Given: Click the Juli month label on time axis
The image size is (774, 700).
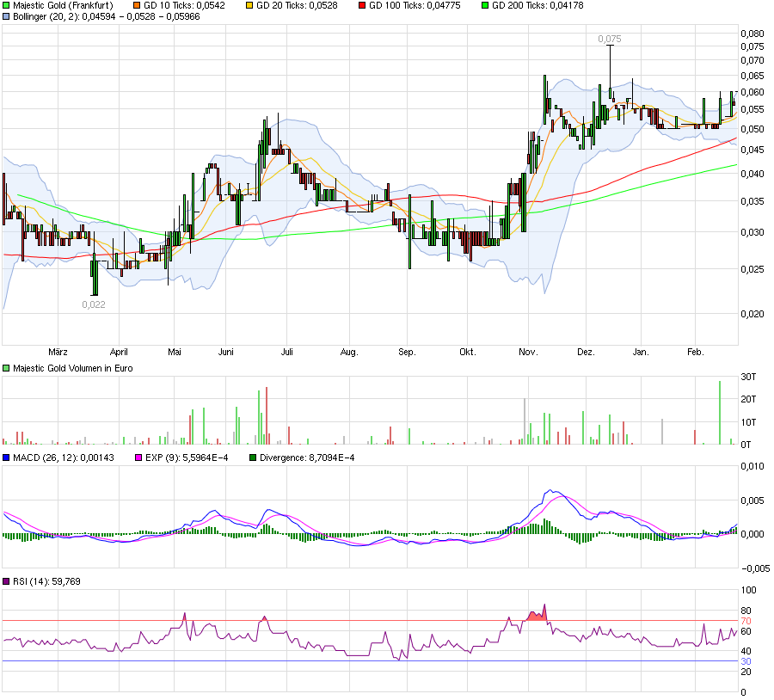Looking at the screenshot, I should point(286,352).
